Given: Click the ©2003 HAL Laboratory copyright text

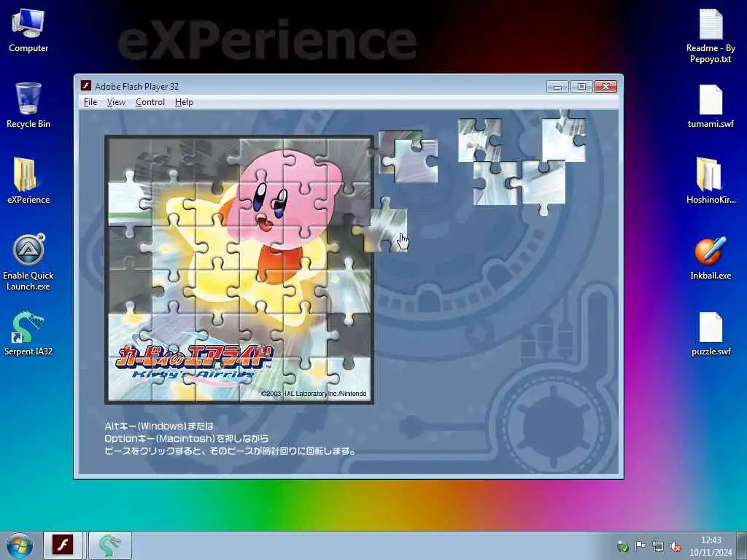Looking at the screenshot, I should coord(314,394).
